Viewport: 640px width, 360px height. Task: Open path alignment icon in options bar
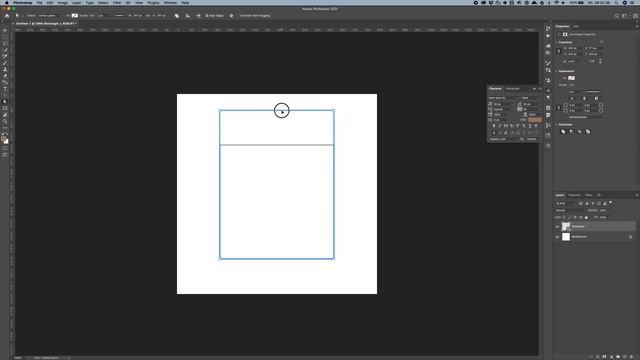[187, 16]
